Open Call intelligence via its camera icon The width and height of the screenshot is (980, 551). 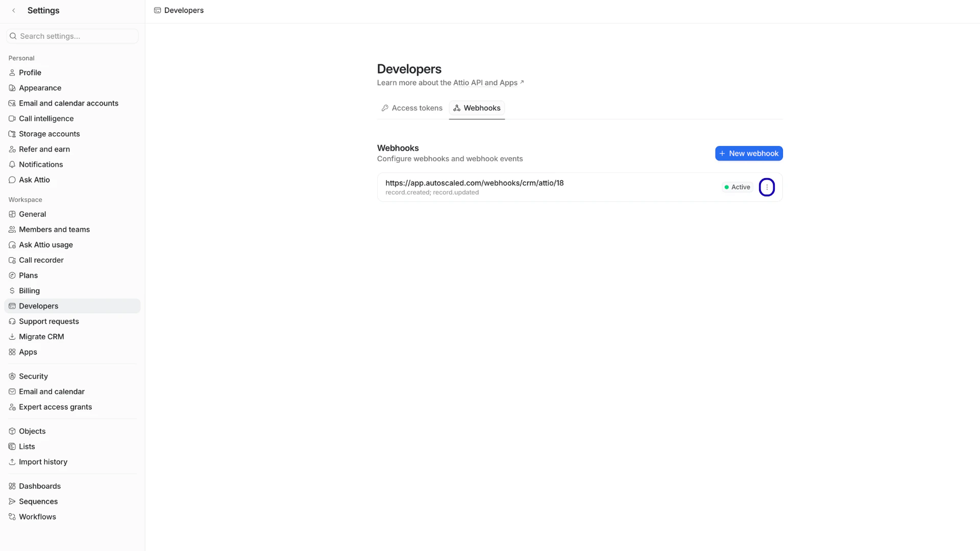tap(12, 118)
